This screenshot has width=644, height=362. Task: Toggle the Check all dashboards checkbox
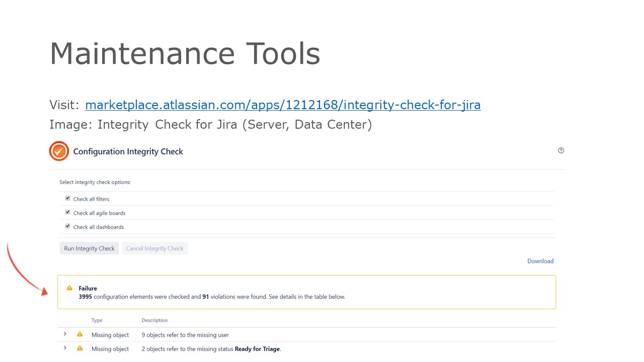(67, 226)
